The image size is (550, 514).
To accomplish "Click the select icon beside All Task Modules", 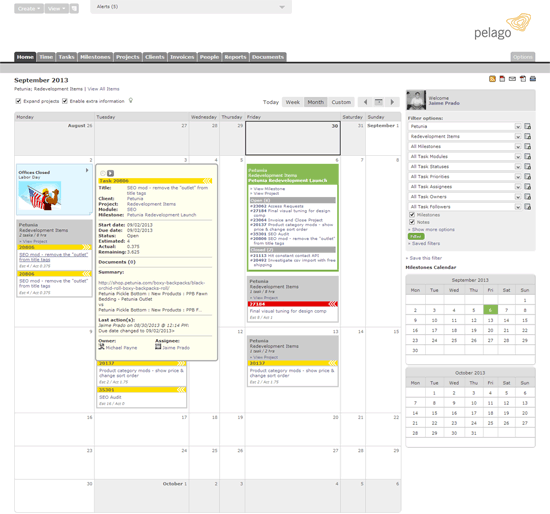I will pos(527,156).
